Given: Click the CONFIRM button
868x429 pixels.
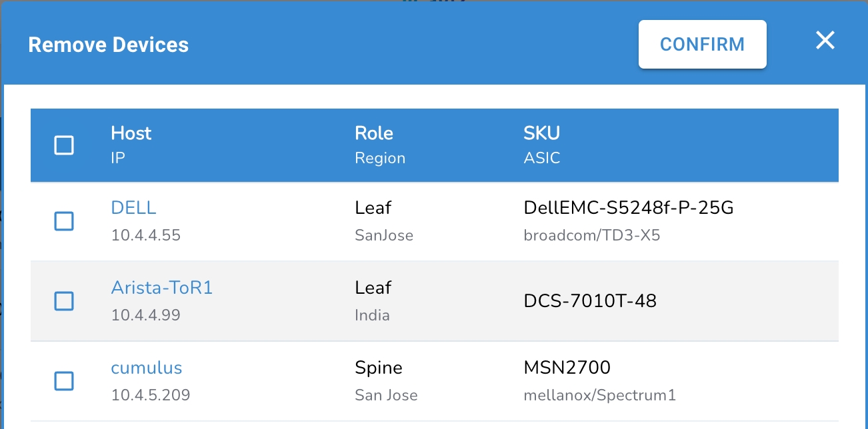Looking at the screenshot, I should (x=702, y=45).
